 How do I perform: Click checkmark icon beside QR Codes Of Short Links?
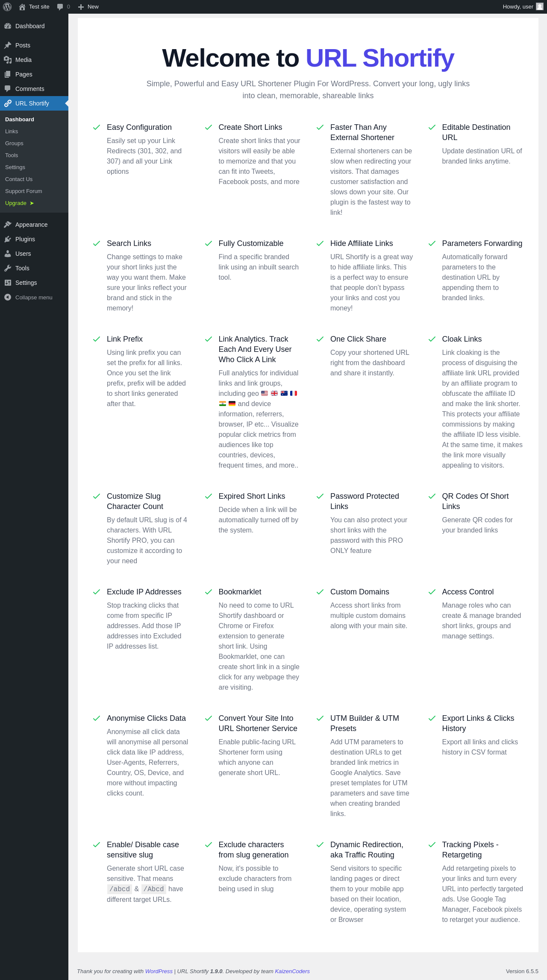[x=432, y=496]
